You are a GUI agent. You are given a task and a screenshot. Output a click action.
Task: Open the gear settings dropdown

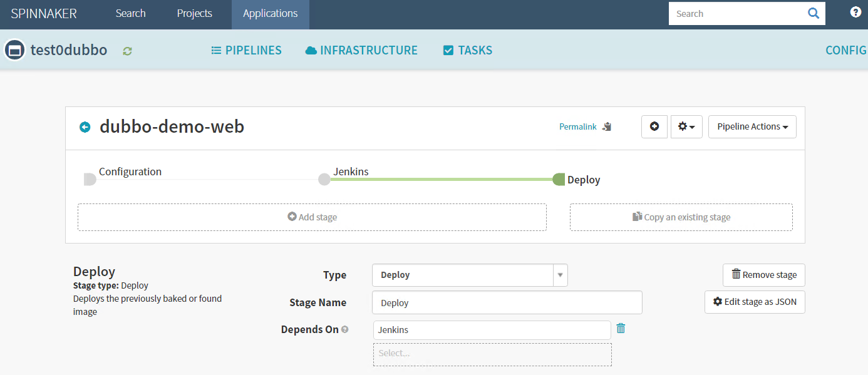tap(686, 126)
